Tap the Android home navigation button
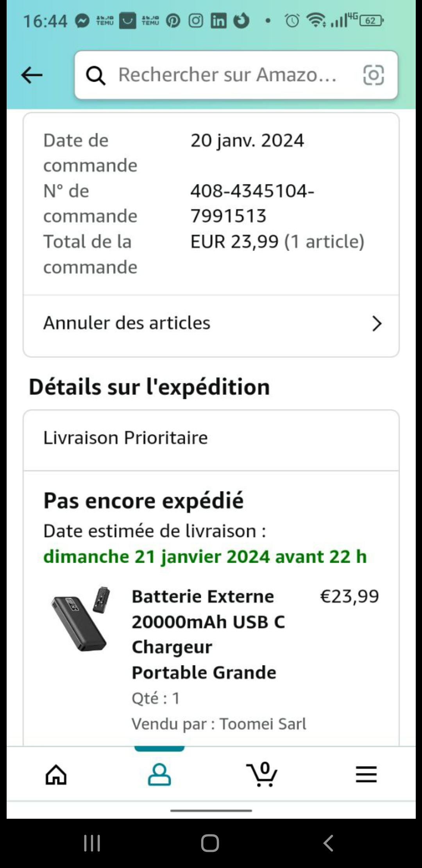Viewport: 422px width, 868px height. (210, 843)
